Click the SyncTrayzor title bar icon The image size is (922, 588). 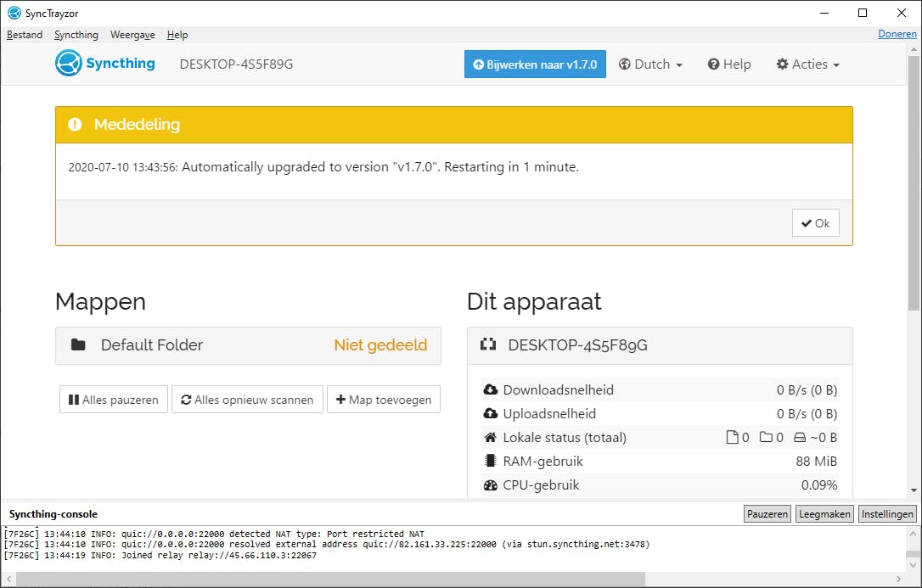click(x=14, y=13)
